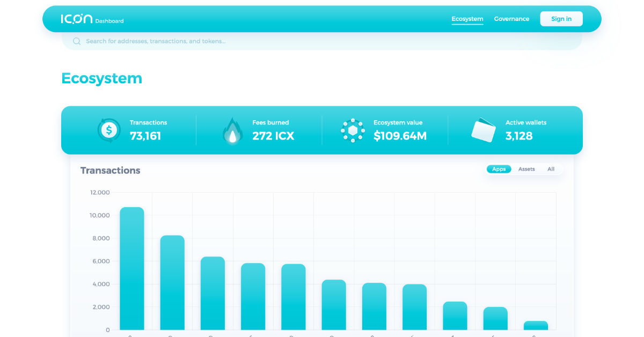644x337 pixels.
Task: Click the $109.64M ecosystem value
Action: click(x=400, y=136)
